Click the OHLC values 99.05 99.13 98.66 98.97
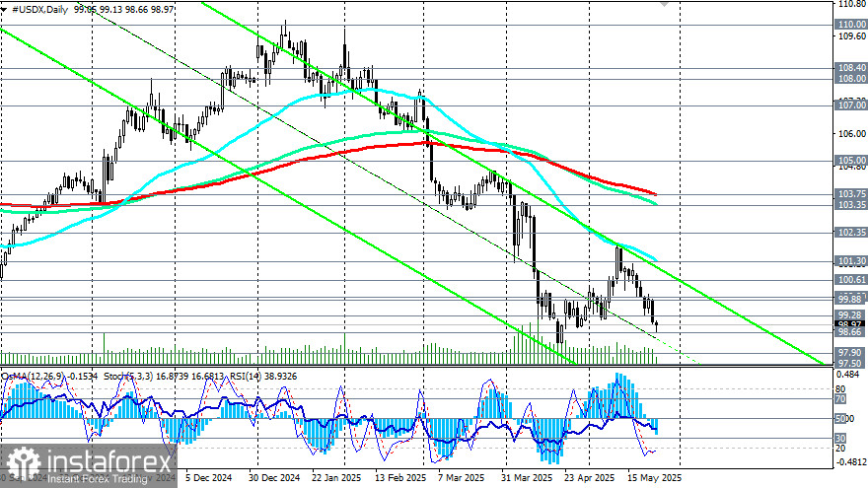The image size is (868, 488). [123, 10]
